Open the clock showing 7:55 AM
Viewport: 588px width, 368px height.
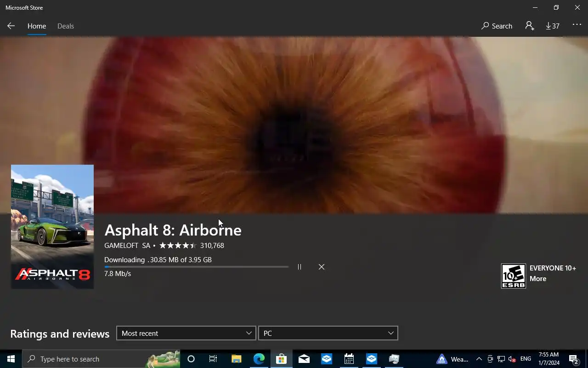coord(548,359)
